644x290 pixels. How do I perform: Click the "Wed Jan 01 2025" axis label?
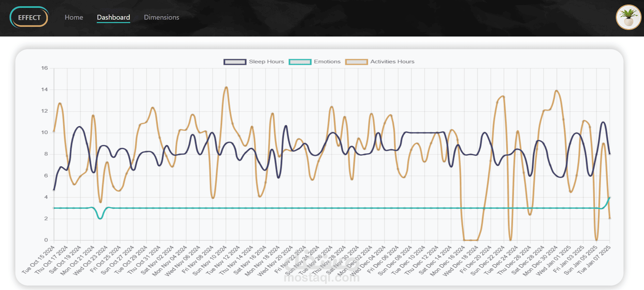(x=555, y=259)
